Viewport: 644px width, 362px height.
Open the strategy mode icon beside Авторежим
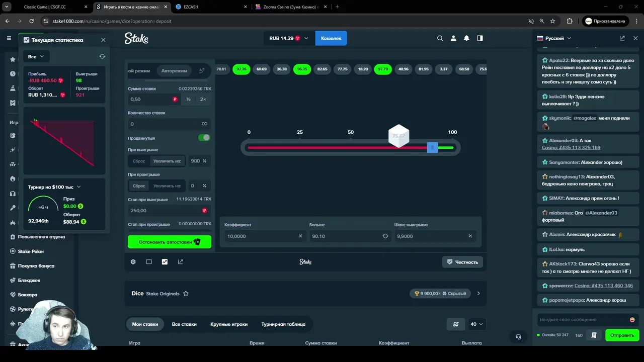tap(202, 71)
